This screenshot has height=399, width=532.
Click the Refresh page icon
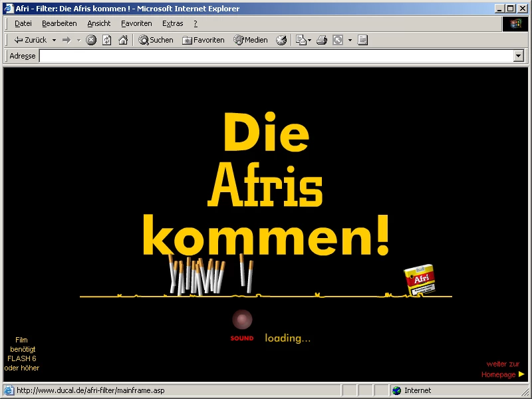[106, 40]
